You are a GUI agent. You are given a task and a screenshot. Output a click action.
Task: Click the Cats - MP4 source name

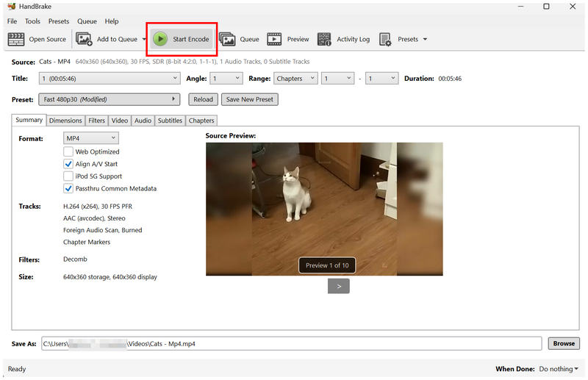(54, 62)
